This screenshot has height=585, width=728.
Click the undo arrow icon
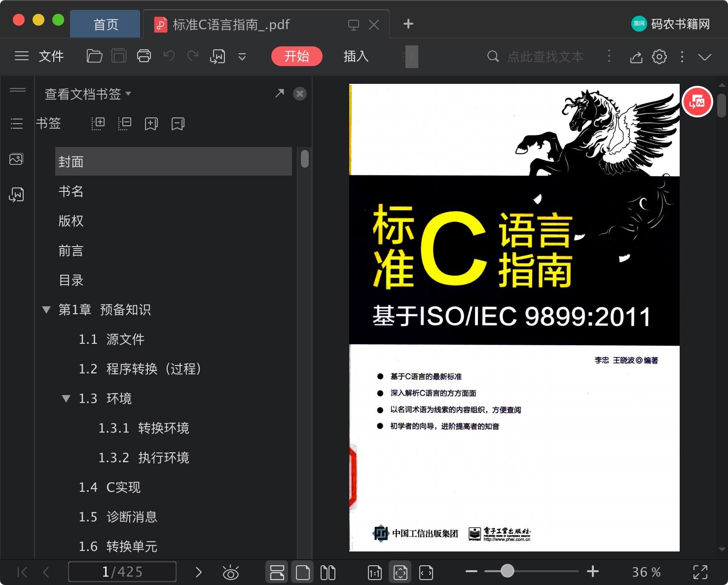[x=169, y=56]
